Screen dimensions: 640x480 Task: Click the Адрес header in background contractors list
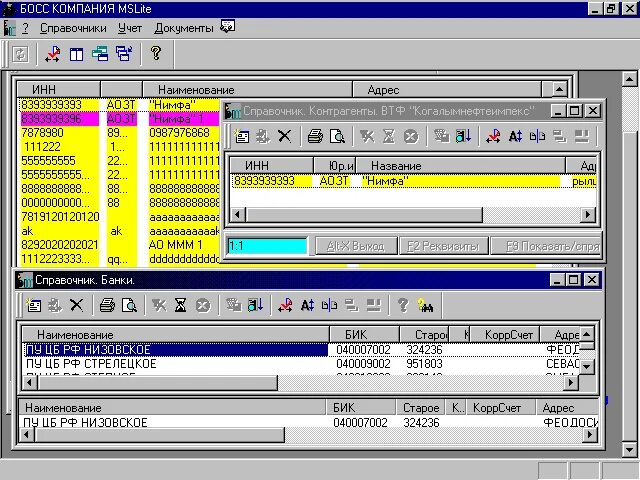pyautogui.click(x=447, y=90)
